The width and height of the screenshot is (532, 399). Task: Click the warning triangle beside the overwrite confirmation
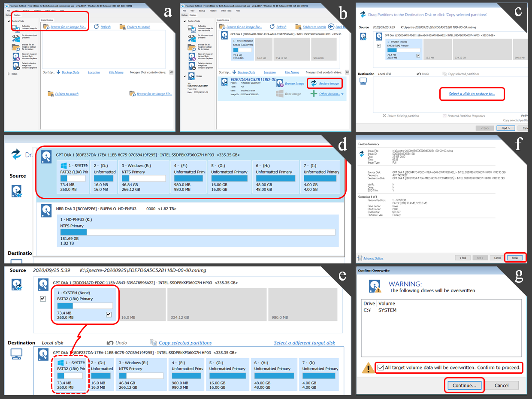367,368
